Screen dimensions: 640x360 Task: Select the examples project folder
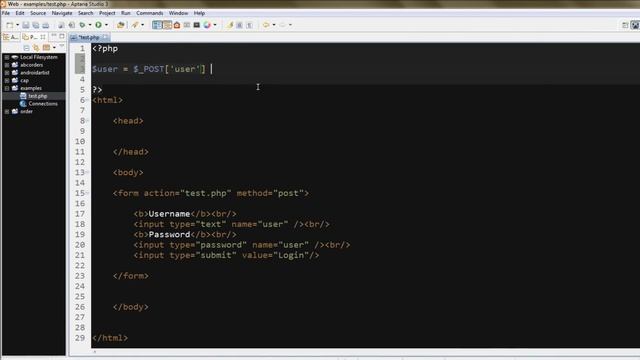pyautogui.click(x=31, y=88)
